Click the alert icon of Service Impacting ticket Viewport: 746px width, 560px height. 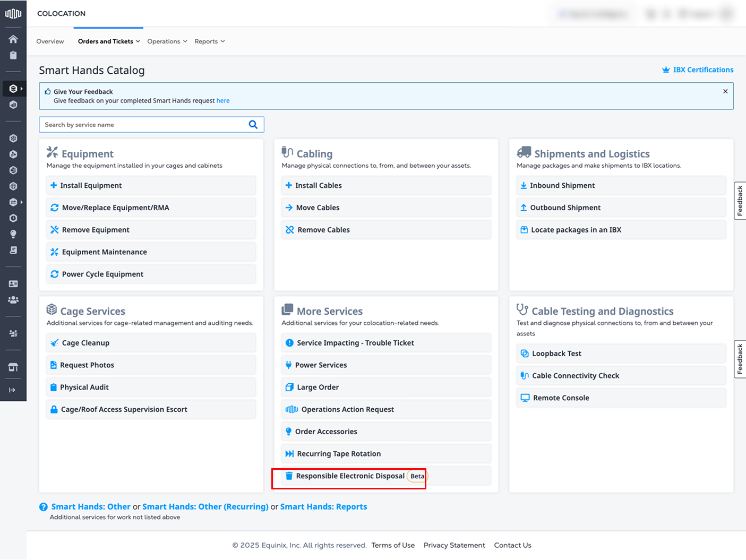click(x=289, y=343)
